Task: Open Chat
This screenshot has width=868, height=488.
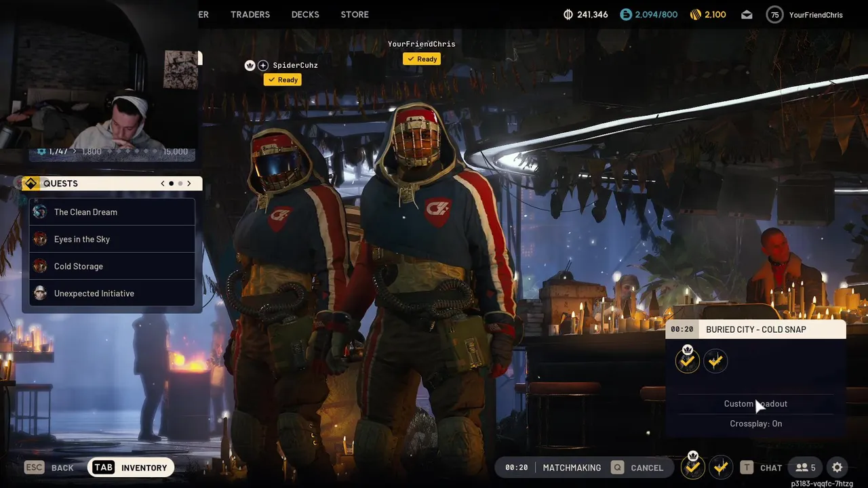Action: coord(771,468)
